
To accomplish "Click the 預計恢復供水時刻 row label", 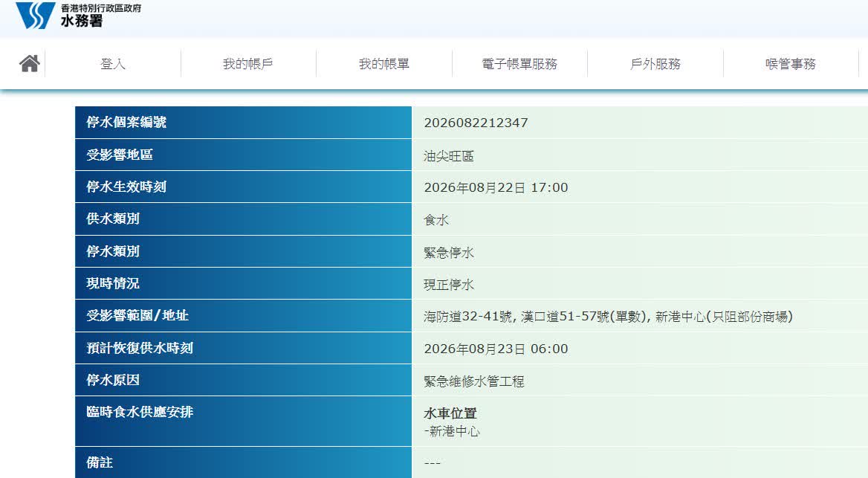I will 140,348.
